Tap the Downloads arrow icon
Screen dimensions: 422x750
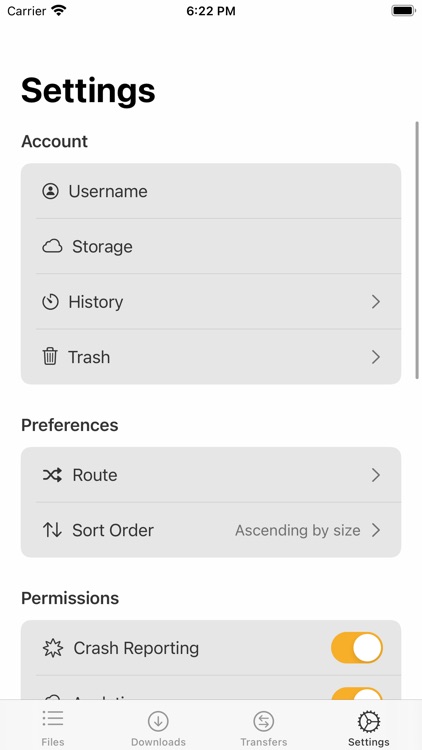158,721
